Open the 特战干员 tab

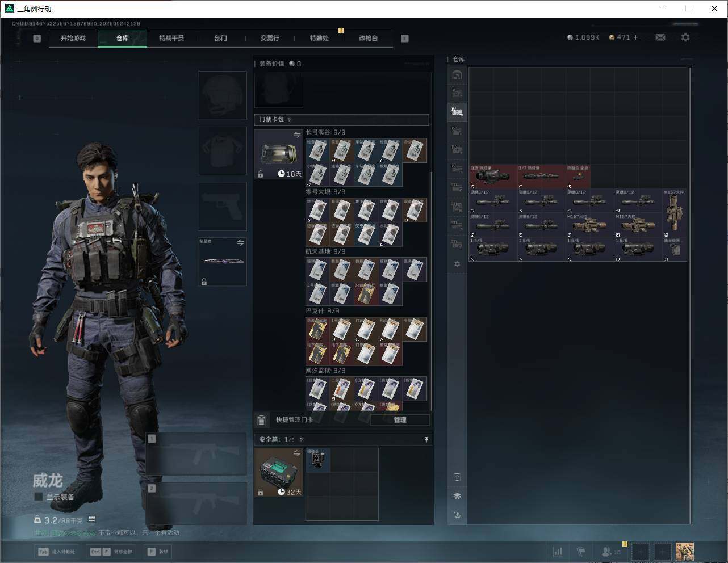[x=171, y=38]
